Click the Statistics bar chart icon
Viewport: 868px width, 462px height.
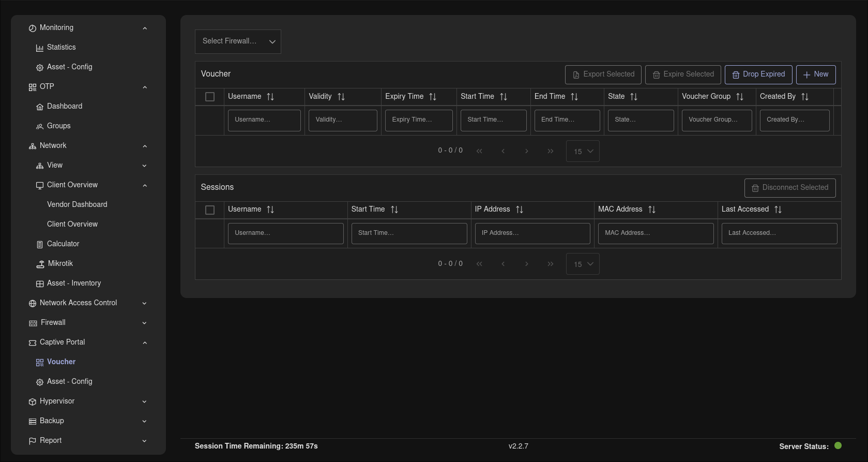click(x=40, y=48)
